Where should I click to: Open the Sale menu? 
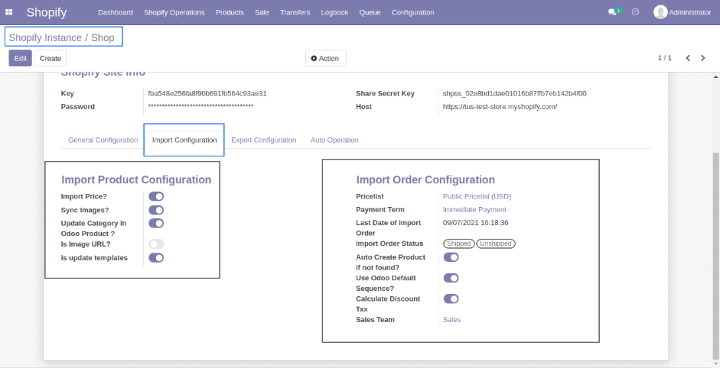[x=262, y=12]
